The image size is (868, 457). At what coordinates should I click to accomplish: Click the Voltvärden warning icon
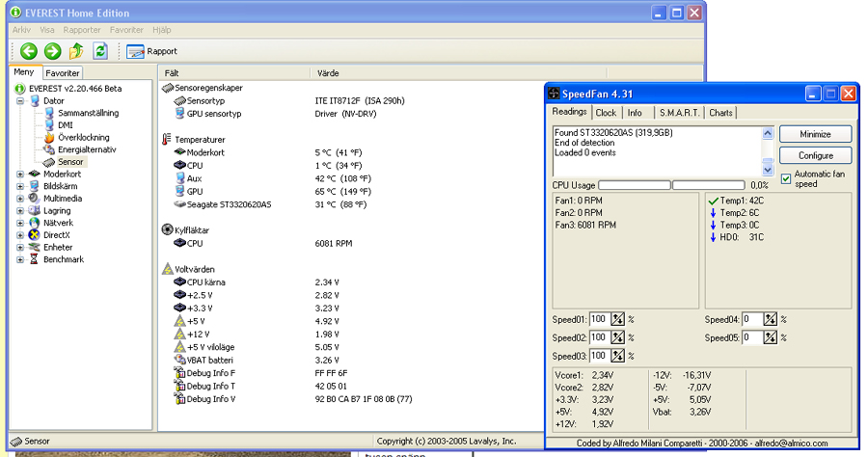point(167,269)
